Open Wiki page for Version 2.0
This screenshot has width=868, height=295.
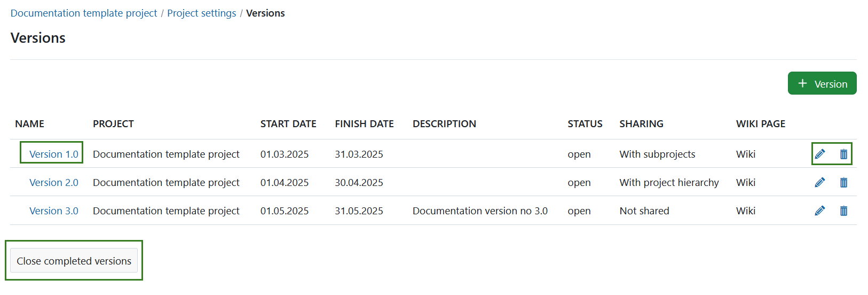pyautogui.click(x=745, y=182)
